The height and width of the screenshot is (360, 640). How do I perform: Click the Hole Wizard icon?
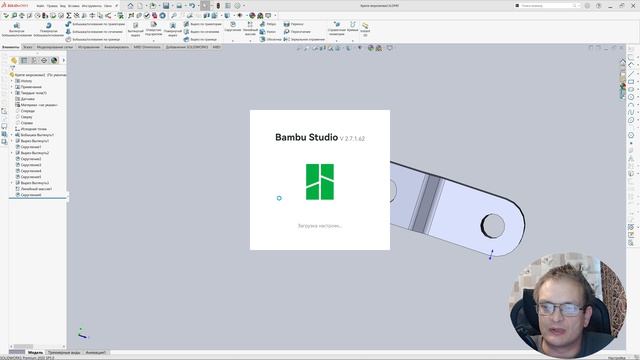coord(153,25)
